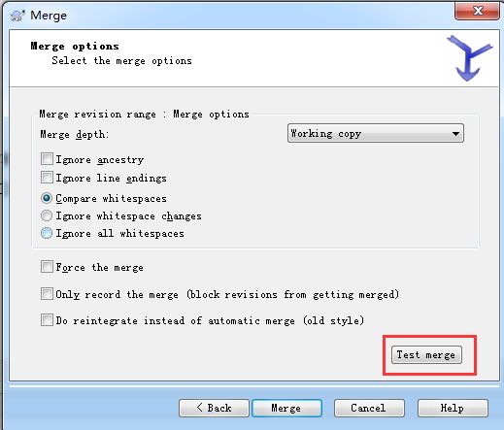Screen dimensions: 504x430
Task: Select Ignore all whitespaces radio button
Action: click(x=47, y=233)
